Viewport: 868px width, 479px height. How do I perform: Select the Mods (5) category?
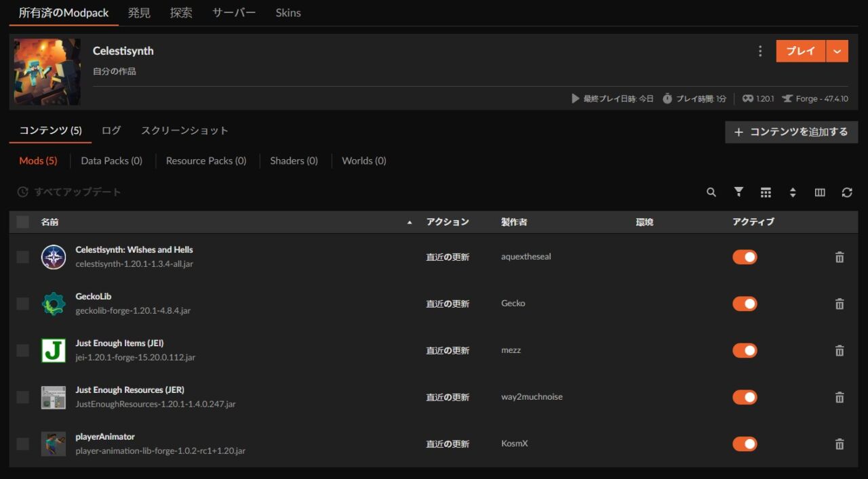tap(38, 161)
